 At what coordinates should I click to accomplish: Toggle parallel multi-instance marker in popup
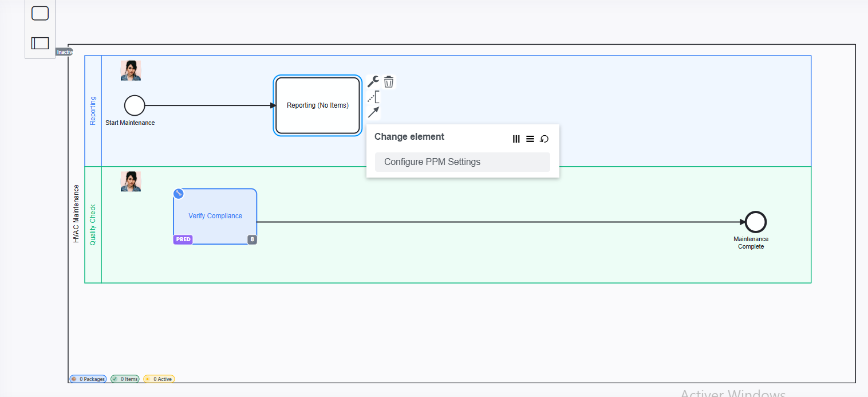pos(516,139)
